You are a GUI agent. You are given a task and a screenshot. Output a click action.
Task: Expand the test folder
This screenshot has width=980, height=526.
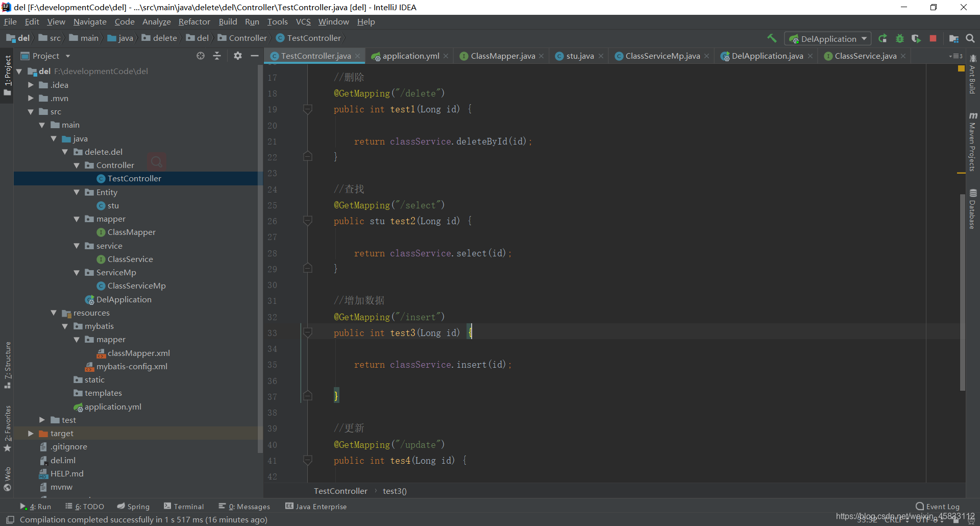coord(42,420)
